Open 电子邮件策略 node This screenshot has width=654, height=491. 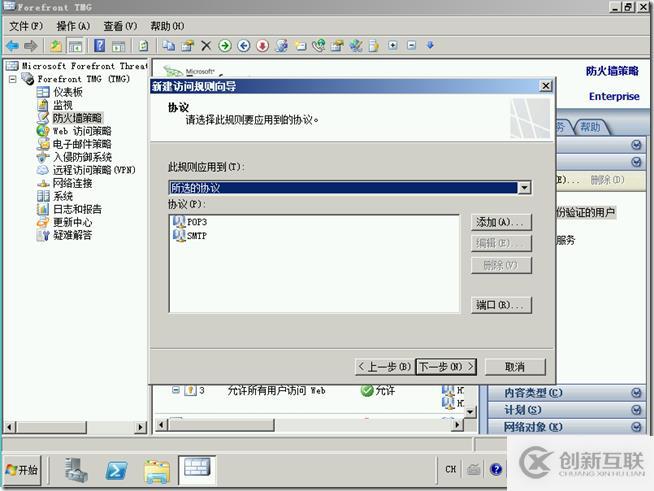click(82, 144)
